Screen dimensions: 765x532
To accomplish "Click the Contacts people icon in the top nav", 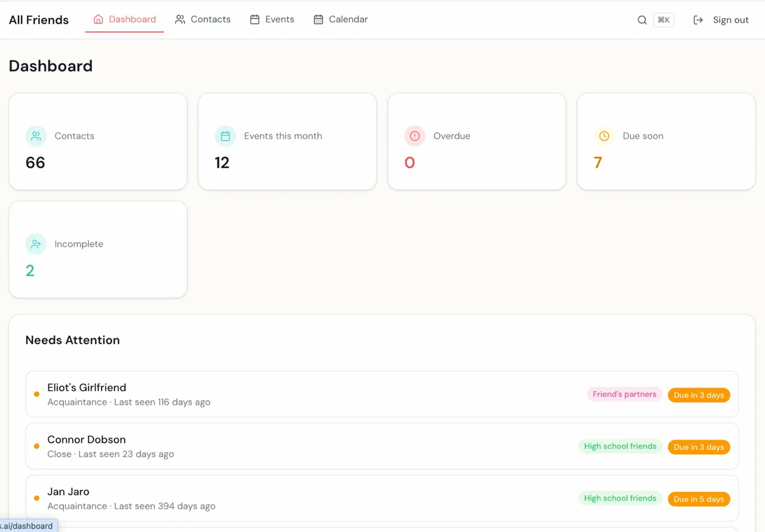I will point(180,19).
